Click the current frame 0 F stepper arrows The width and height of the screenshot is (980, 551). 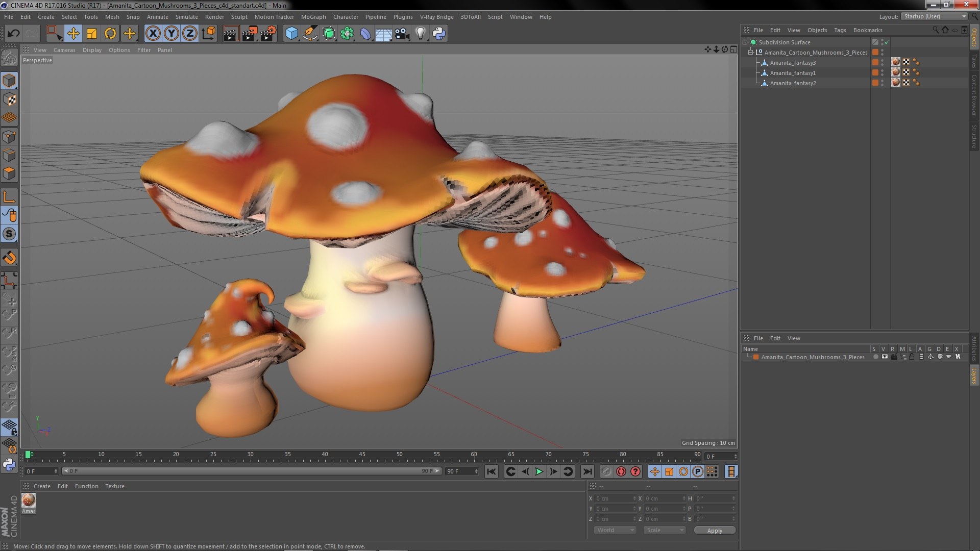pyautogui.click(x=736, y=457)
